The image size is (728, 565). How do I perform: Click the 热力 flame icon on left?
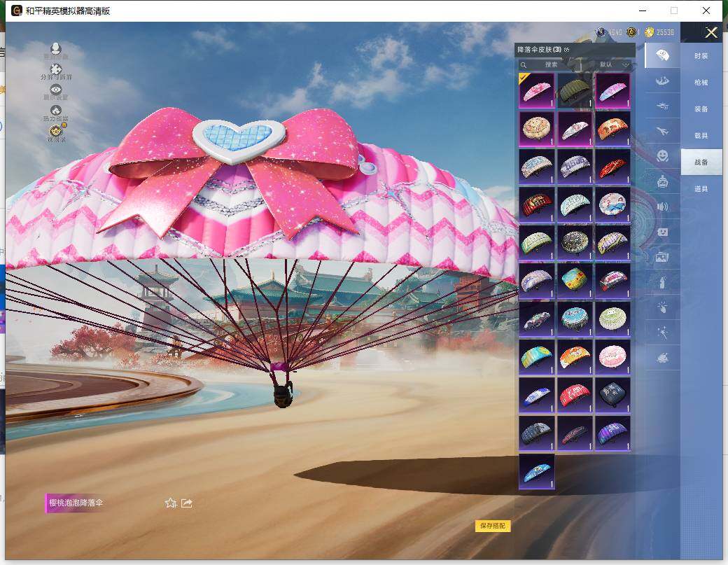pos(56,111)
